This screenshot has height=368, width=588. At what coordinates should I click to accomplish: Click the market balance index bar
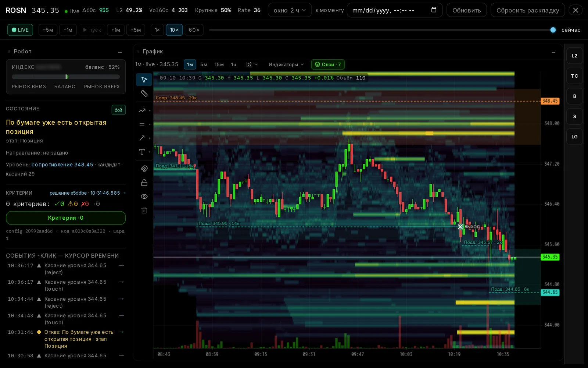click(66, 77)
